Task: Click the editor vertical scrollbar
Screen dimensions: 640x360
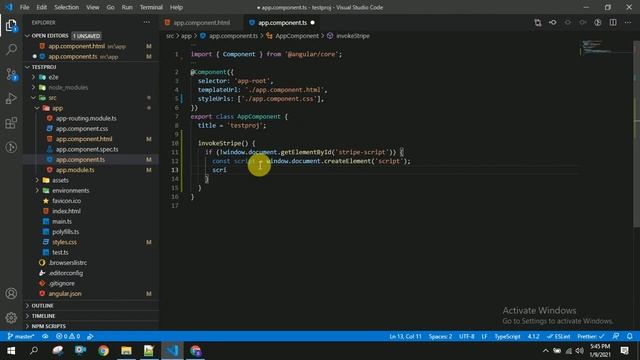Action: 636,135
